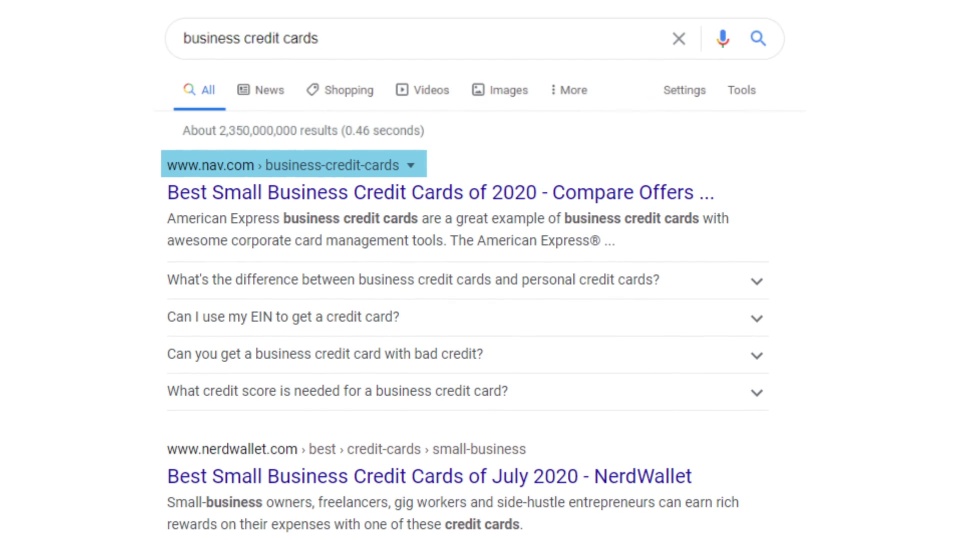Clear the search box with X icon

coord(678,39)
